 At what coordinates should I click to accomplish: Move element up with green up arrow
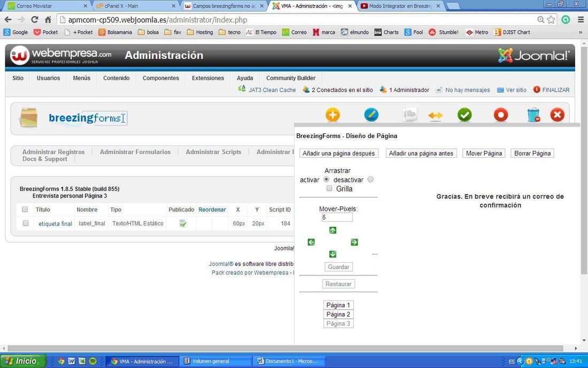pyautogui.click(x=332, y=231)
